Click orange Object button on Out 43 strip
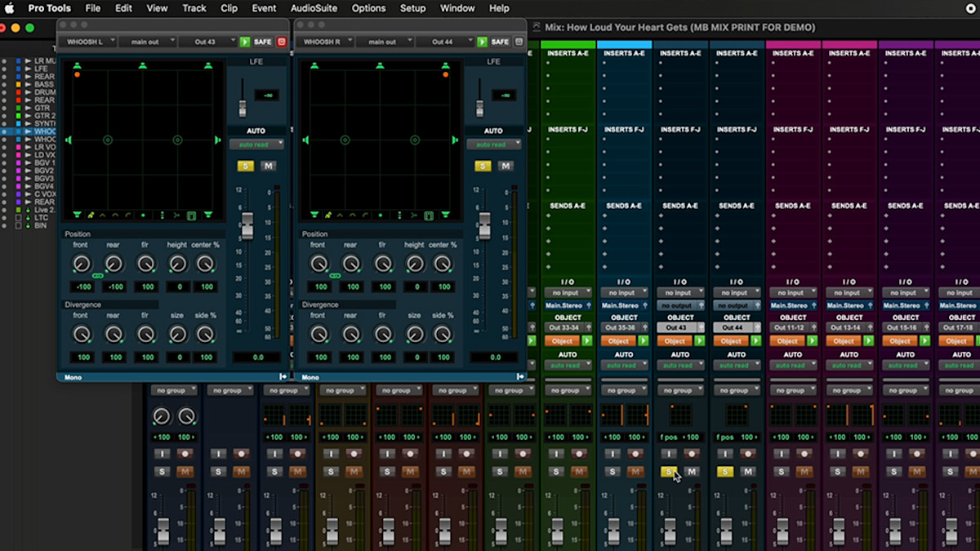The width and height of the screenshot is (980, 551). pyautogui.click(x=675, y=341)
